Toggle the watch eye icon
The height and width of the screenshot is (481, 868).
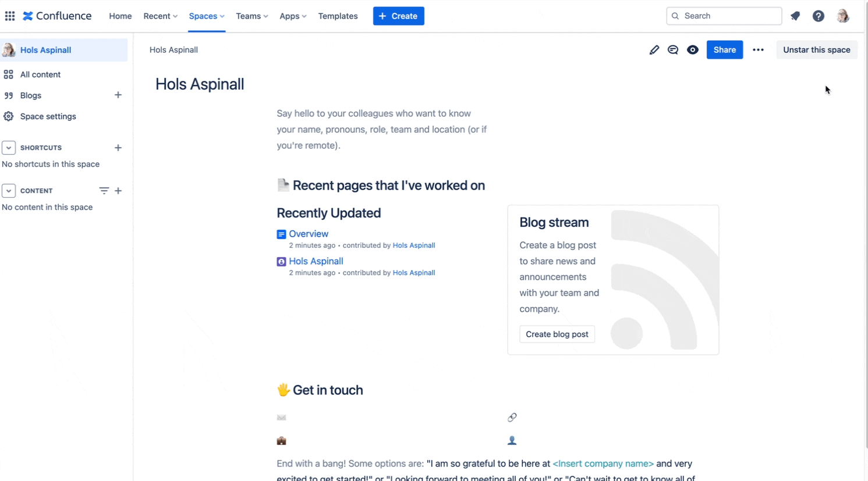(x=693, y=50)
